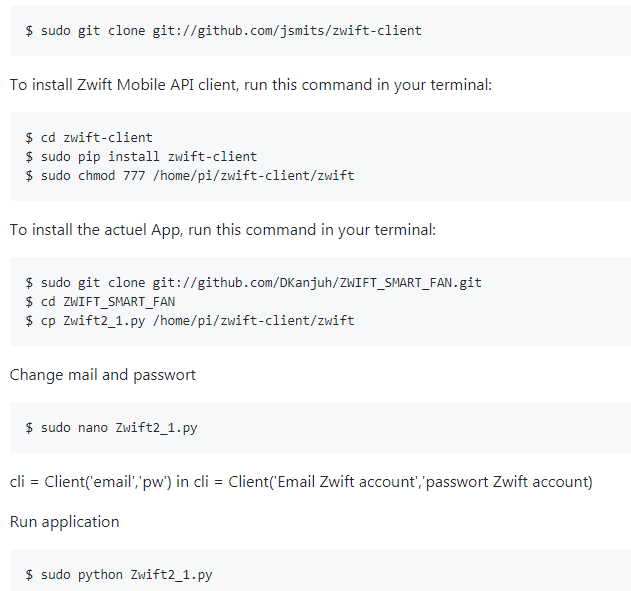Click the 'sudo nano Zwift2_1.py' command

click(x=111, y=428)
